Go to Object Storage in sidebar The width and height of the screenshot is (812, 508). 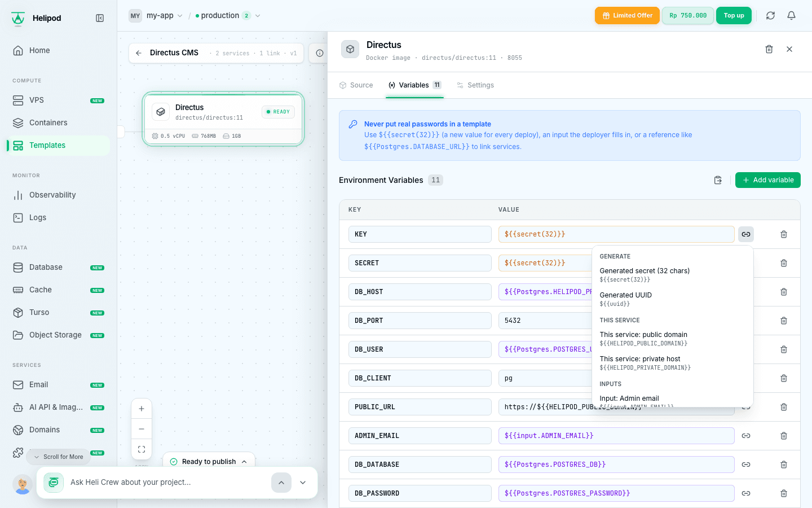pyautogui.click(x=58, y=335)
